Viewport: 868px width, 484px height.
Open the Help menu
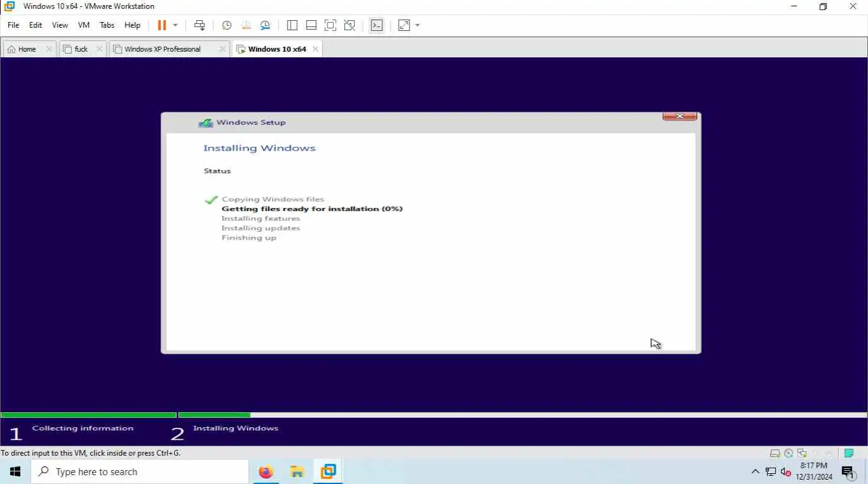tap(132, 25)
